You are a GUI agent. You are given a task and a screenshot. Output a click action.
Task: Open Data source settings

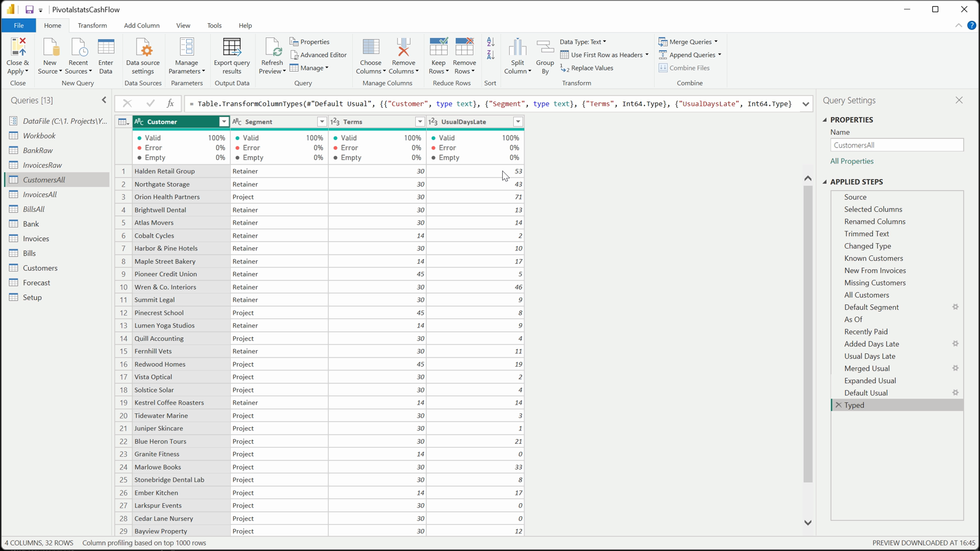(x=143, y=56)
